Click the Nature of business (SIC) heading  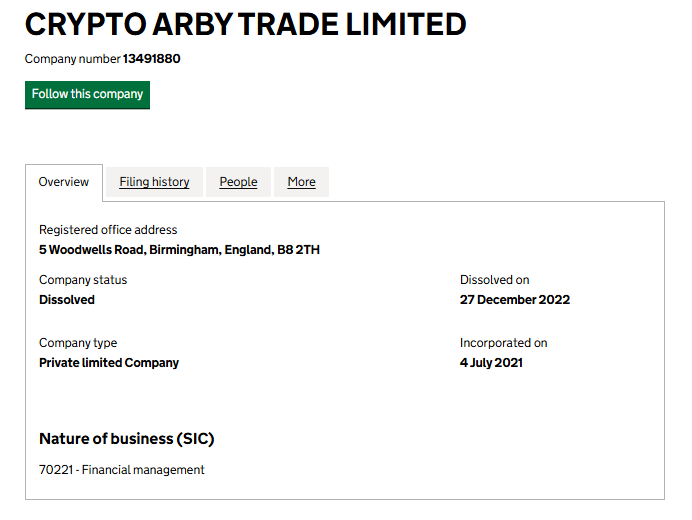pos(126,439)
